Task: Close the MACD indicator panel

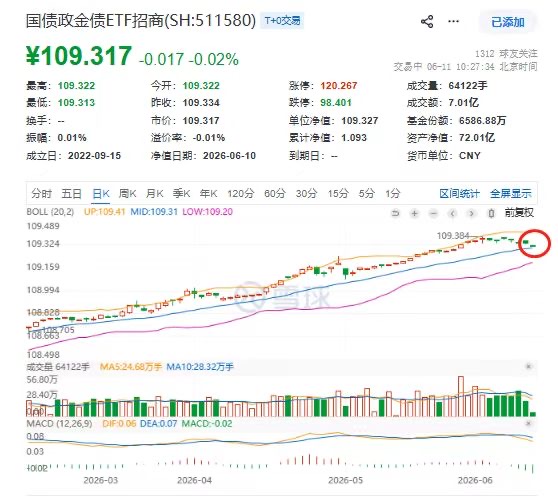Action: pyautogui.click(x=528, y=423)
